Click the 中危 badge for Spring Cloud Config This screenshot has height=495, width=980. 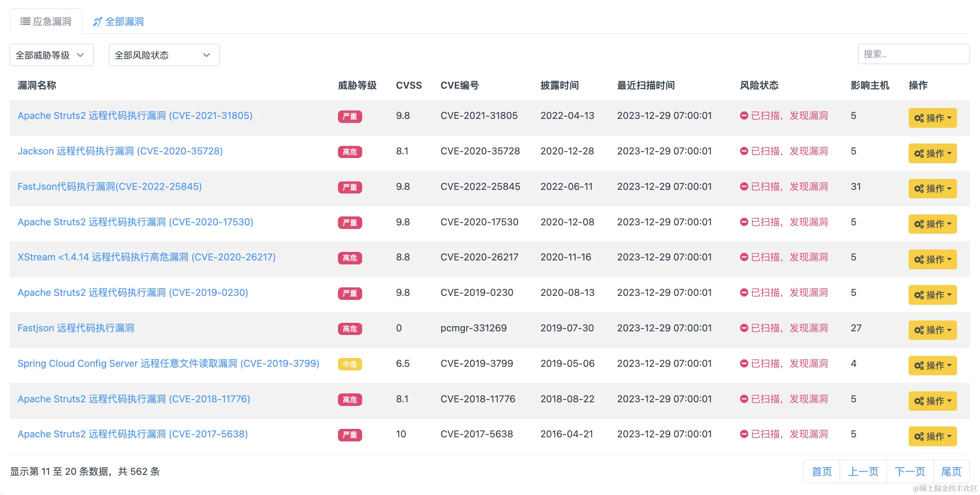[350, 364]
